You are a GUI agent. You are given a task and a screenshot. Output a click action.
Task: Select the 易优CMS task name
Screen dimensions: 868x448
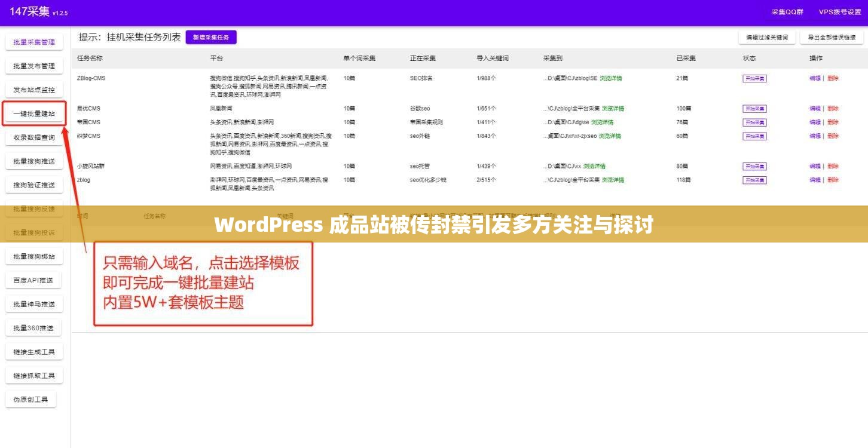88,109
